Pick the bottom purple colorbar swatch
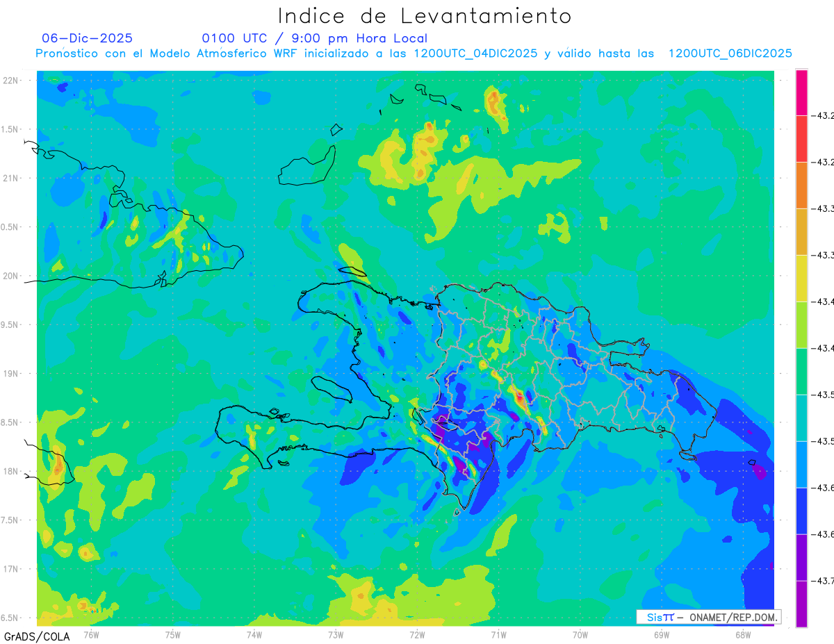Viewport: 834px width, 644px height. tap(801, 604)
